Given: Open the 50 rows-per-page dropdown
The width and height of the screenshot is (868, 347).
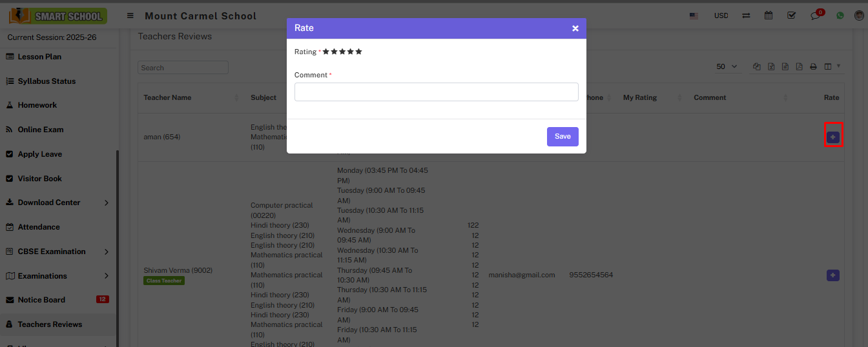Looking at the screenshot, I should tap(727, 66).
